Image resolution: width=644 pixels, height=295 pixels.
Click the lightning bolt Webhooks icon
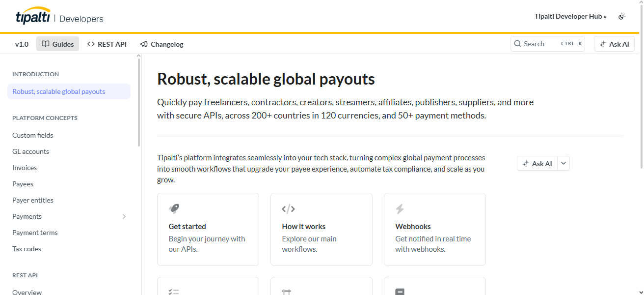[x=400, y=209]
